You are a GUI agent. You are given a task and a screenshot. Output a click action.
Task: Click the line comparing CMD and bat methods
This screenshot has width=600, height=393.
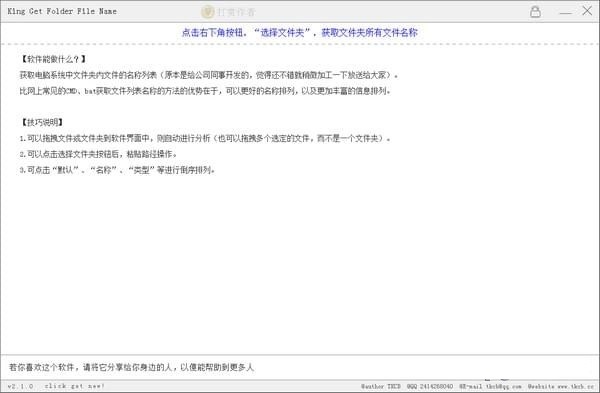click(205, 91)
